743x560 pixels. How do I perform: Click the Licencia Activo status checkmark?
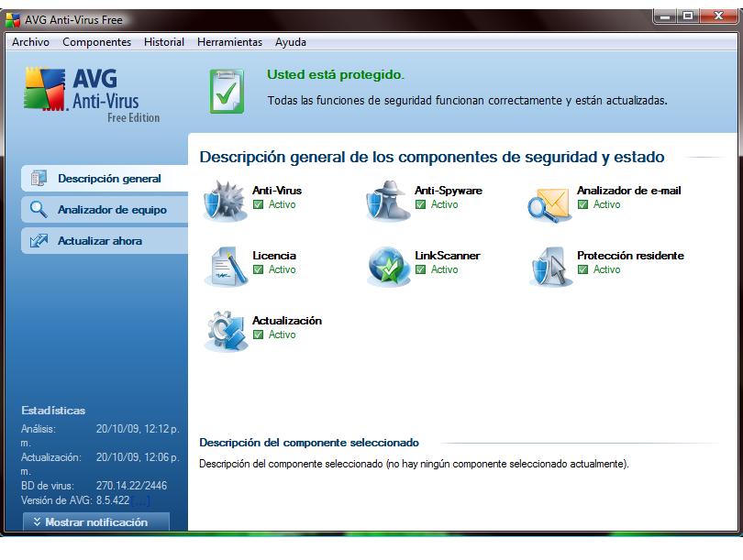tap(259, 269)
